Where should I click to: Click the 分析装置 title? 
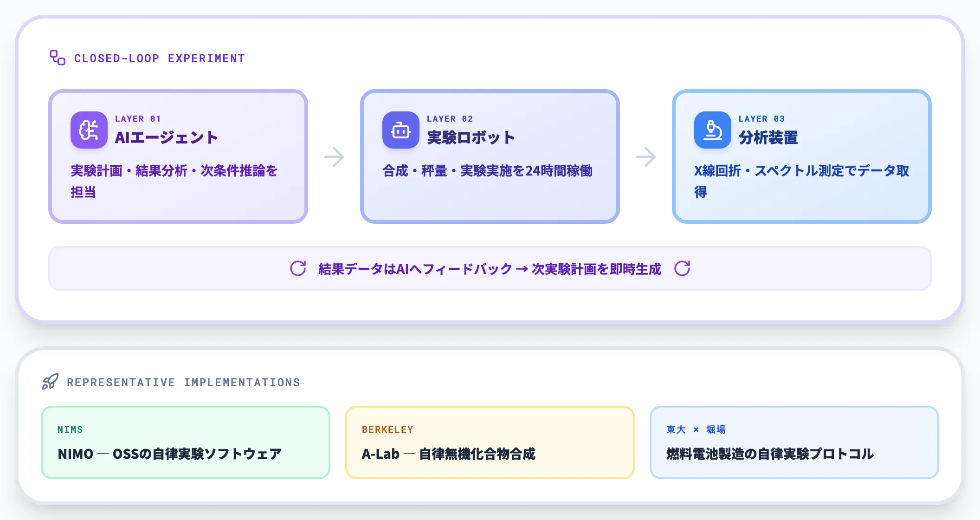768,137
